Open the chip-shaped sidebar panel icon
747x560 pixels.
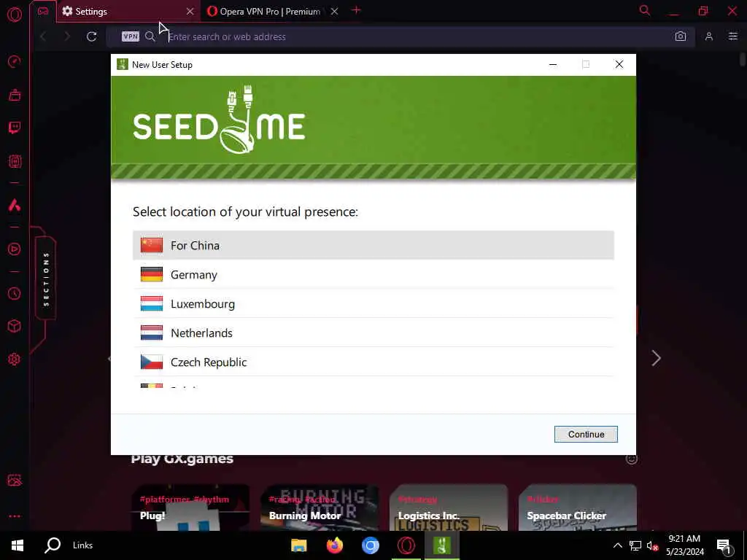(15, 161)
